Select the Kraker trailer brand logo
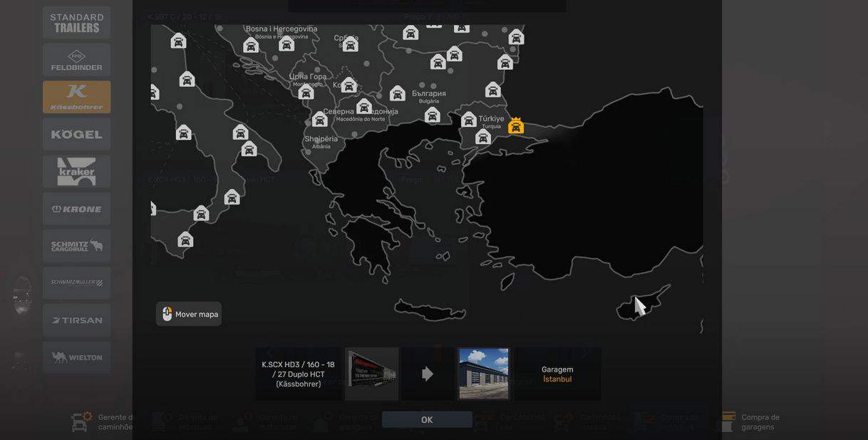The height and width of the screenshot is (440, 868). click(76, 172)
